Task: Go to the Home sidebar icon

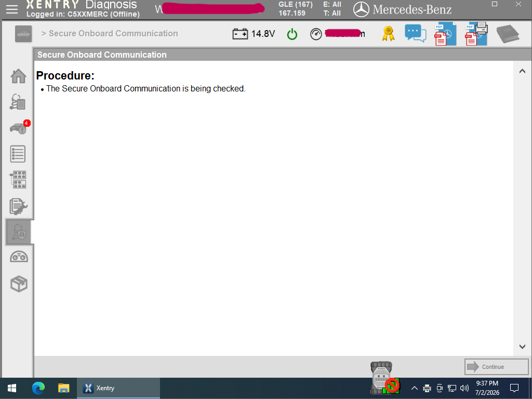Action: [18, 76]
